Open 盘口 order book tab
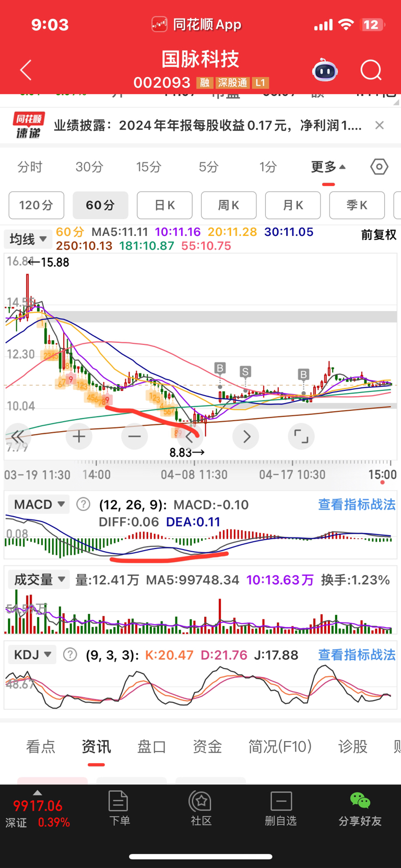Image resolution: width=401 pixels, height=868 pixels. coord(151,747)
